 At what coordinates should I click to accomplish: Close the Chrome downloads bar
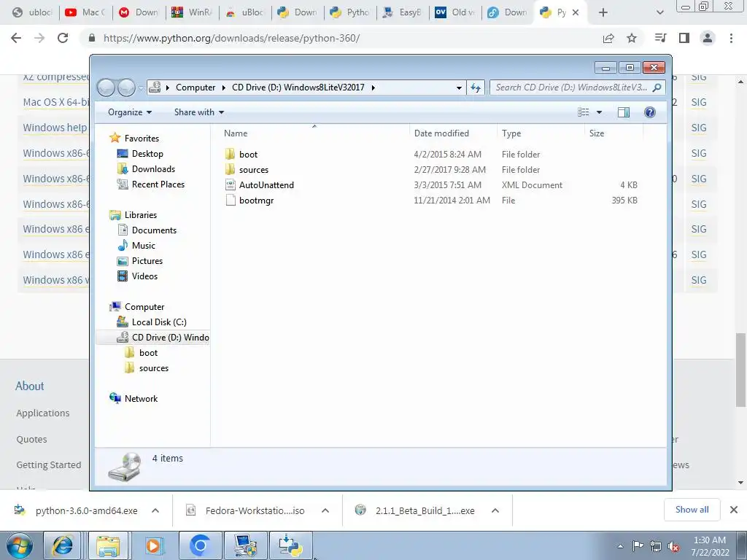(734, 510)
